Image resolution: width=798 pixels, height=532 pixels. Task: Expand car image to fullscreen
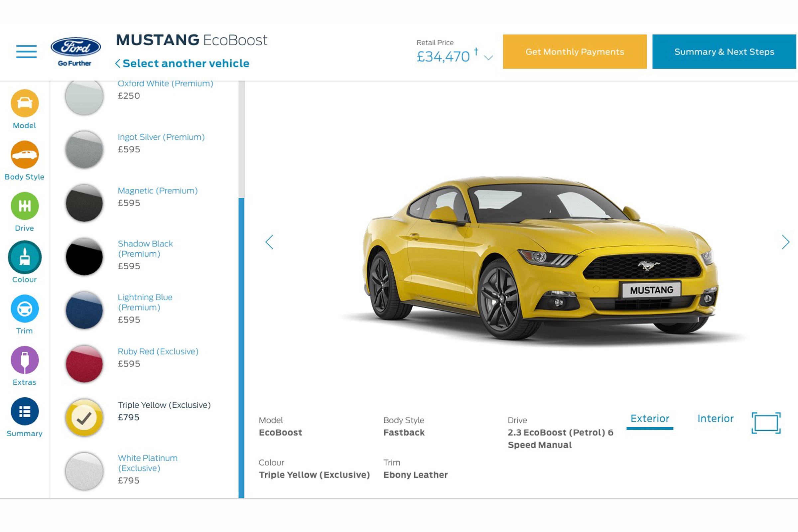[x=766, y=423]
